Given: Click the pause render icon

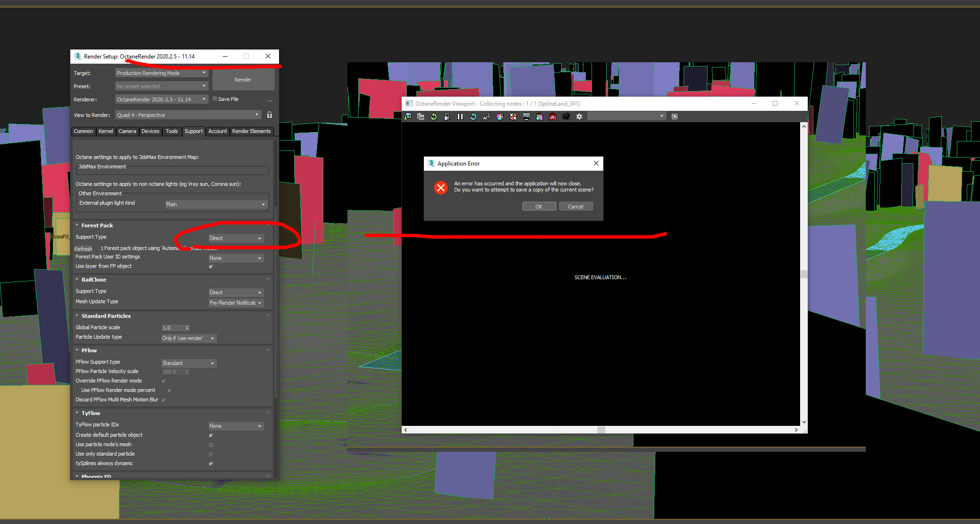Looking at the screenshot, I should [x=460, y=116].
